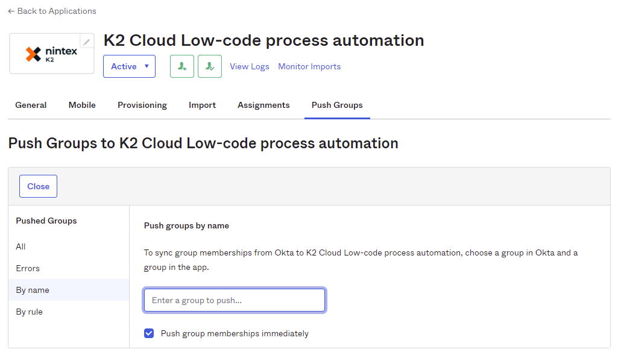The image size is (621, 364).
Task: Select By rule in Pushed Groups
Action: pos(30,312)
